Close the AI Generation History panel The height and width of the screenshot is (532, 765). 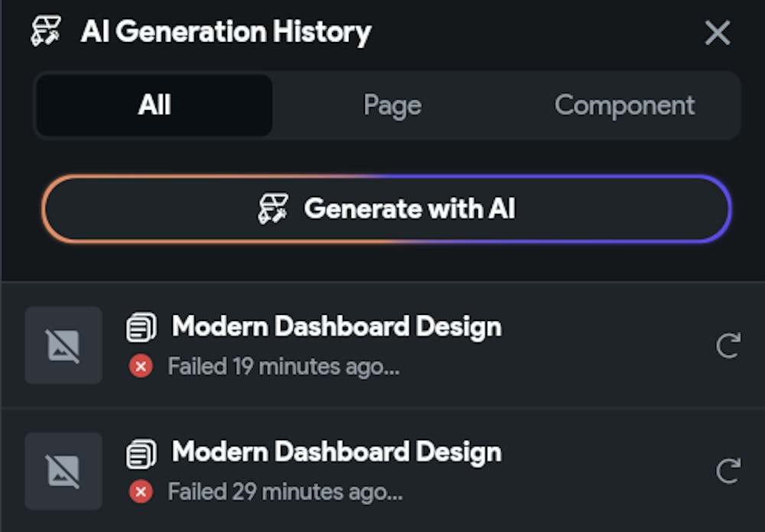pyautogui.click(x=718, y=33)
